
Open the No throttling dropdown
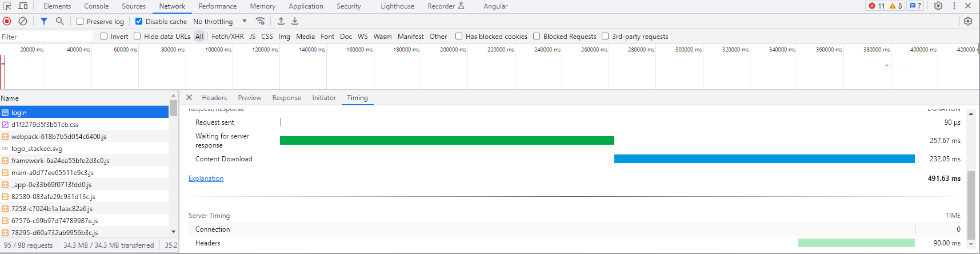point(220,21)
